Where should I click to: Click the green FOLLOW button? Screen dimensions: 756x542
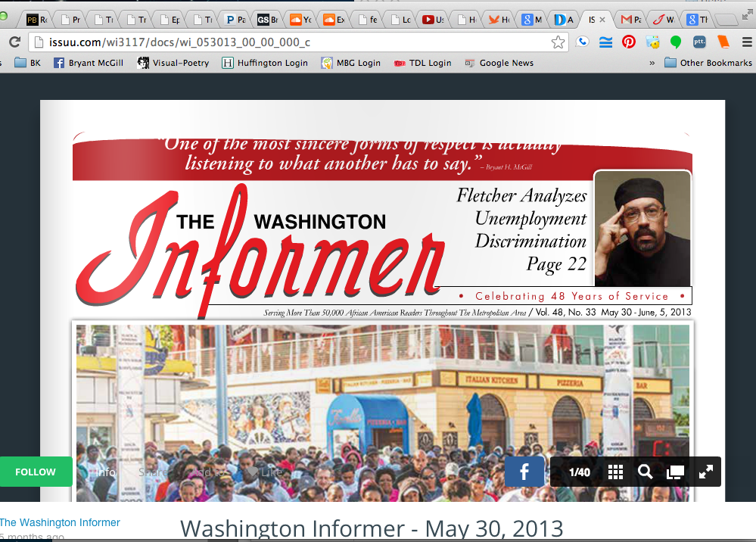click(36, 472)
